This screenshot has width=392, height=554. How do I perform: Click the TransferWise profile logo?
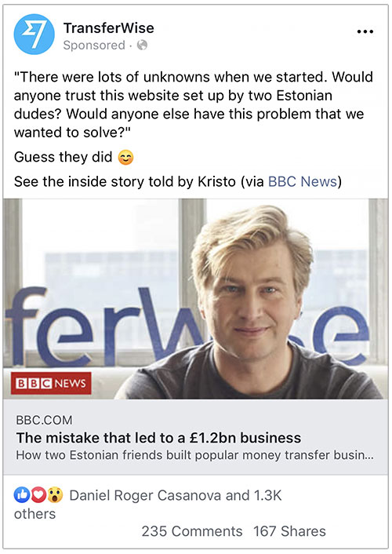point(34,35)
